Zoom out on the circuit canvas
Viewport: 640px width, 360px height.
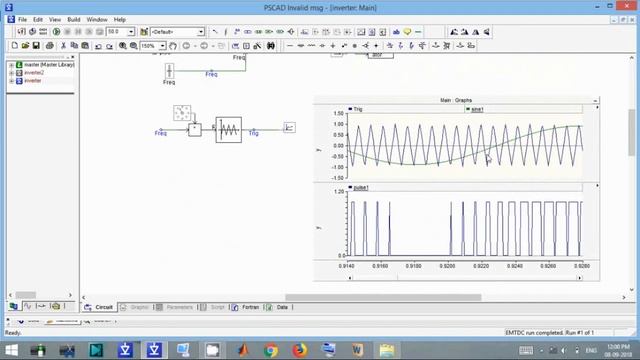[x=133, y=46]
